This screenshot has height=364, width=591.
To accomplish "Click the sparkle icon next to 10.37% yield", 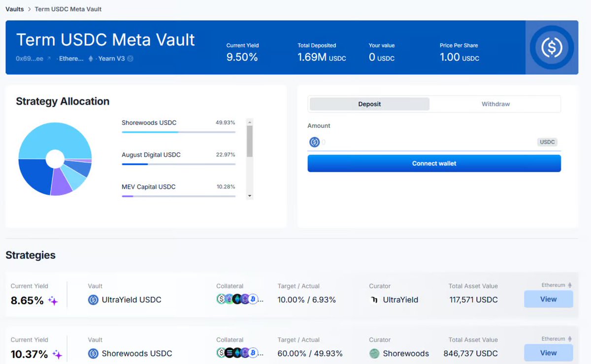I will point(57,354).
